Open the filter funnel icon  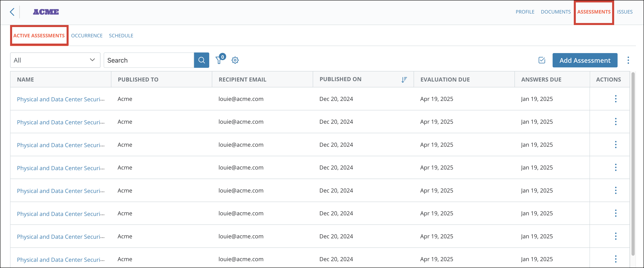tap(219, 60)
